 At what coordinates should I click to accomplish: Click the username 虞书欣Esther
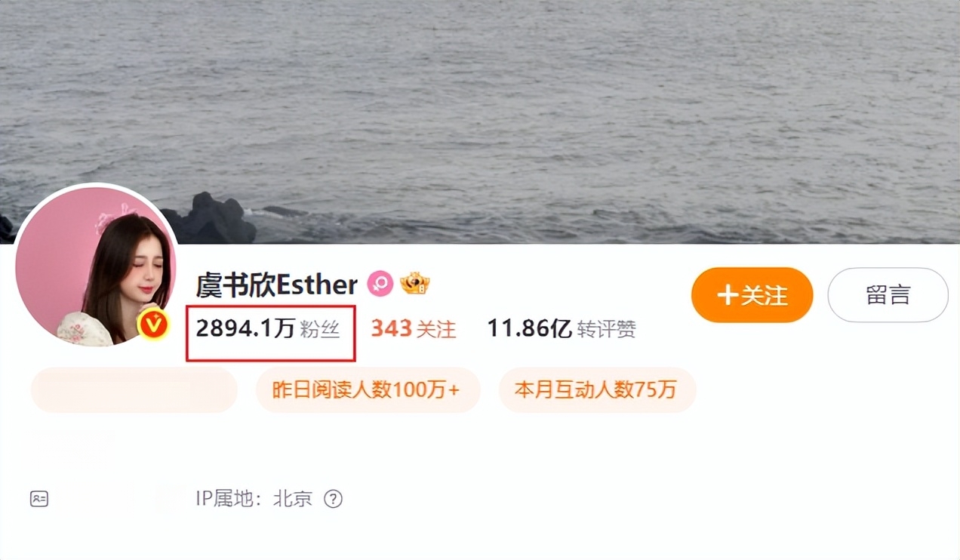[x=276, y=285]
